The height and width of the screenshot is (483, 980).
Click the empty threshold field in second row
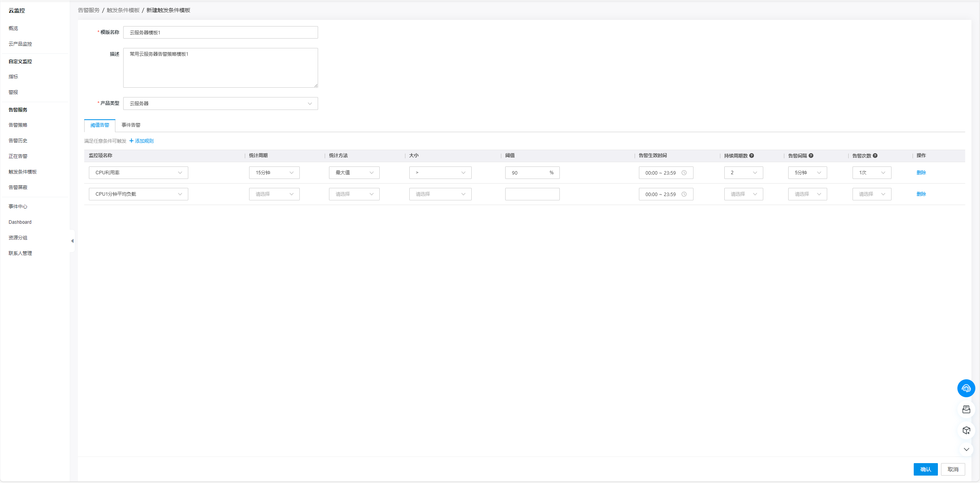click(532, 194)
